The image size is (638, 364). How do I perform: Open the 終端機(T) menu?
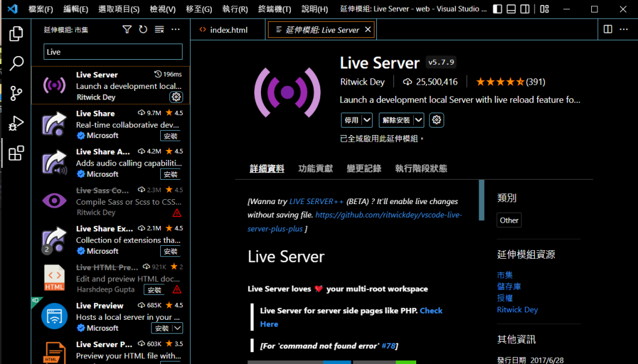[275, 9]
